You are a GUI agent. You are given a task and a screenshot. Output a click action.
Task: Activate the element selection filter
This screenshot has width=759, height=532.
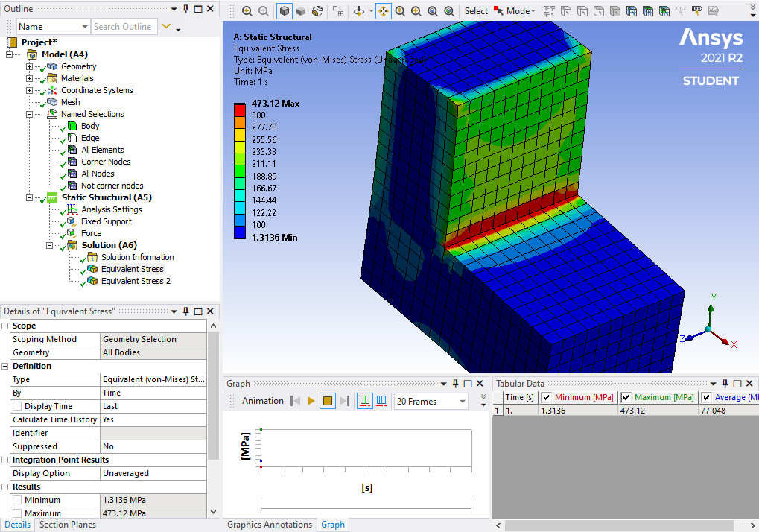pyautogui.click(x=664, y=11)
